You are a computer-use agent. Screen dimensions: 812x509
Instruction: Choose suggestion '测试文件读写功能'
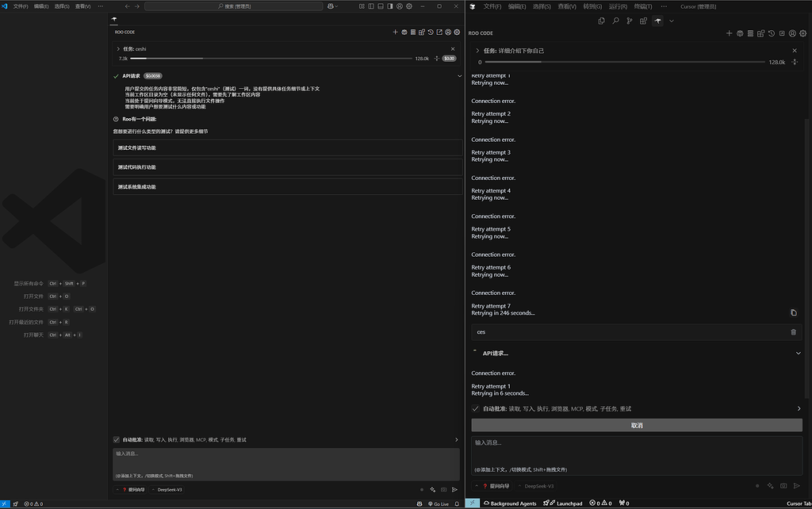click(287, 147)
